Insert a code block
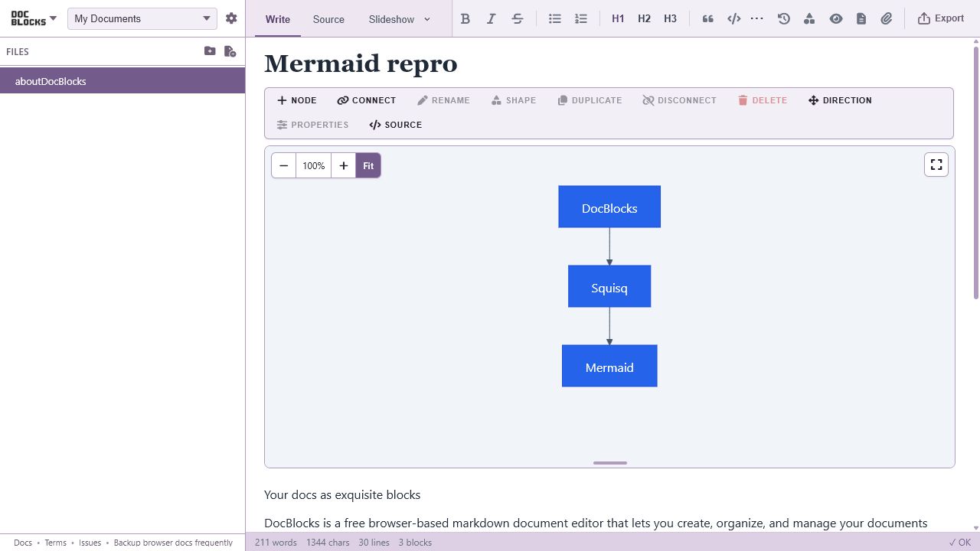This screenshot has width=980, height=551. [x=733, y=18]
